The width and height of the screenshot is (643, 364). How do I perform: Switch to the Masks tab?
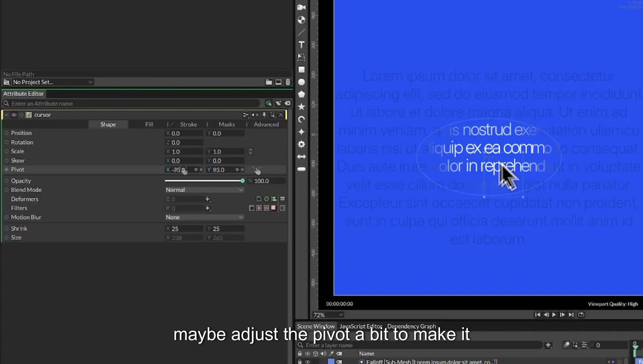(x=227, y=124)
